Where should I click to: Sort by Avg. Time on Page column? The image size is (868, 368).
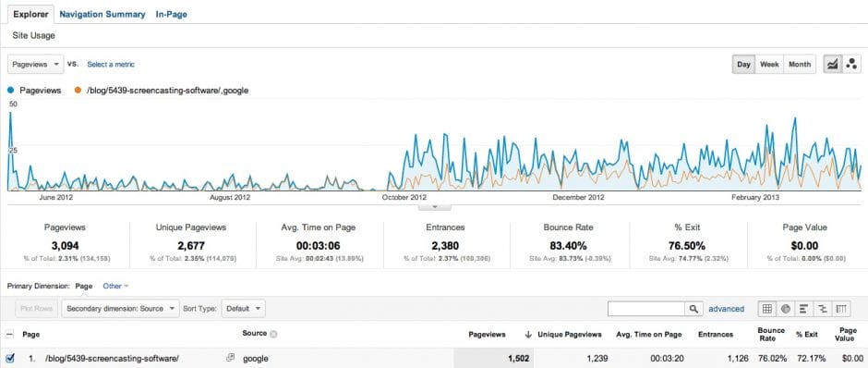pos(649,334)
